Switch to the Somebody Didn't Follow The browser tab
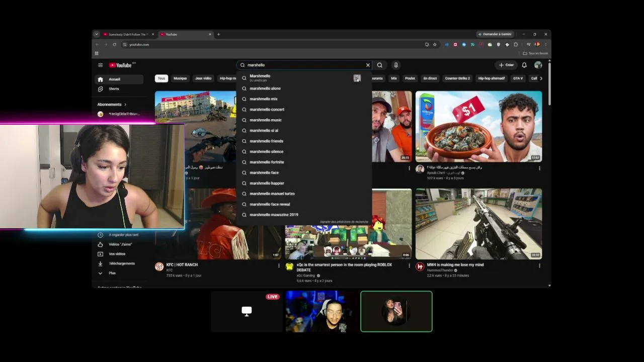 129,34
